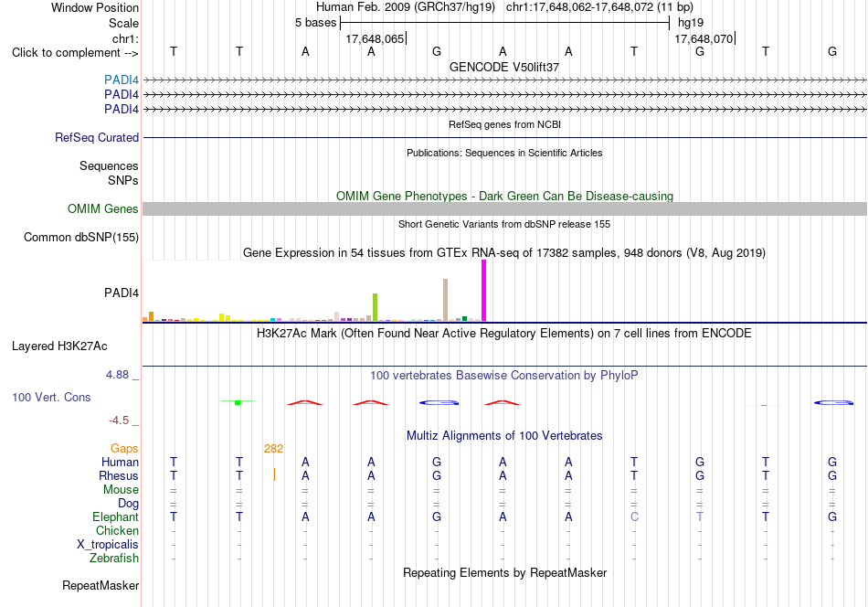Click the orange 282 gap count
Screen dimensions: 868x607
273,449
